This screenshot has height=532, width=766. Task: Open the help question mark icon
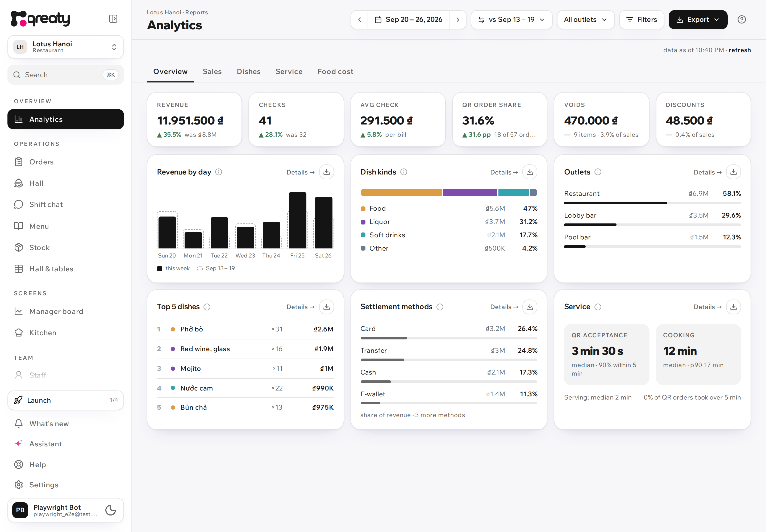742,20
